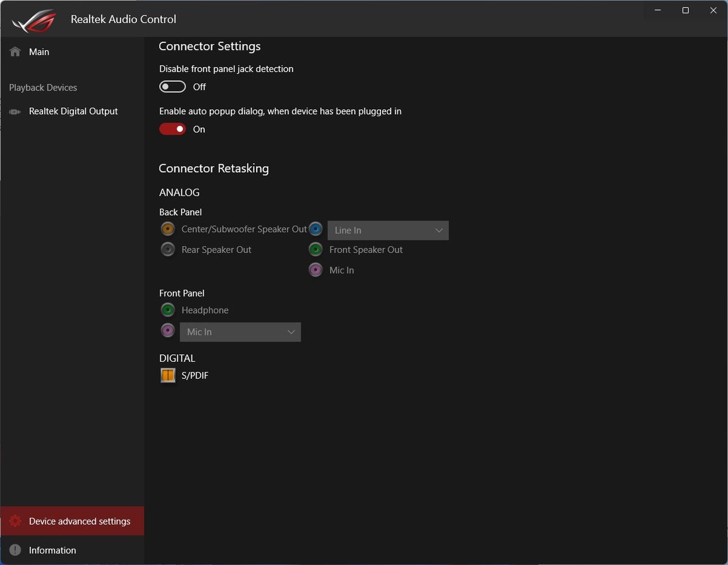Click the Center/Subwoofer Speaker Out label
Image resolution: width=728 pixels, height=565 pixels.
(x=244, y=229)
